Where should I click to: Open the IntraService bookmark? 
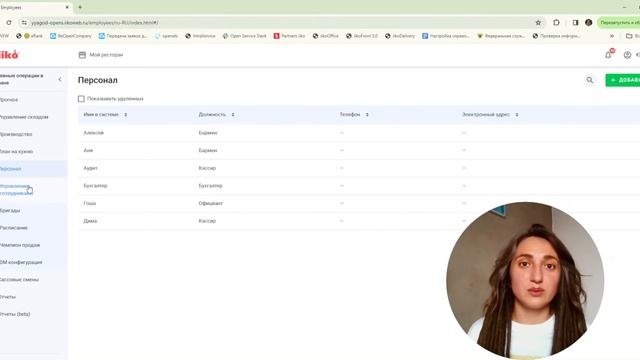[x=200, y=36]
